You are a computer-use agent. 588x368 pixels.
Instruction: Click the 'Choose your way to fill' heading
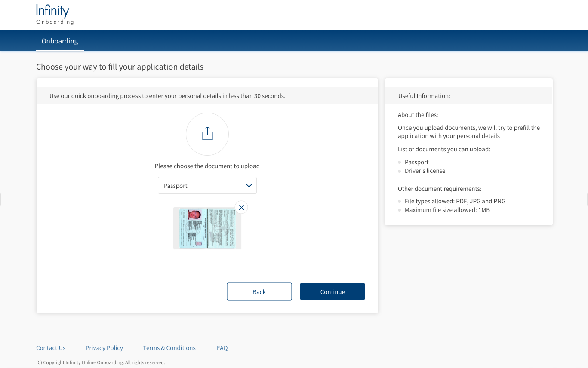point(120,67)
